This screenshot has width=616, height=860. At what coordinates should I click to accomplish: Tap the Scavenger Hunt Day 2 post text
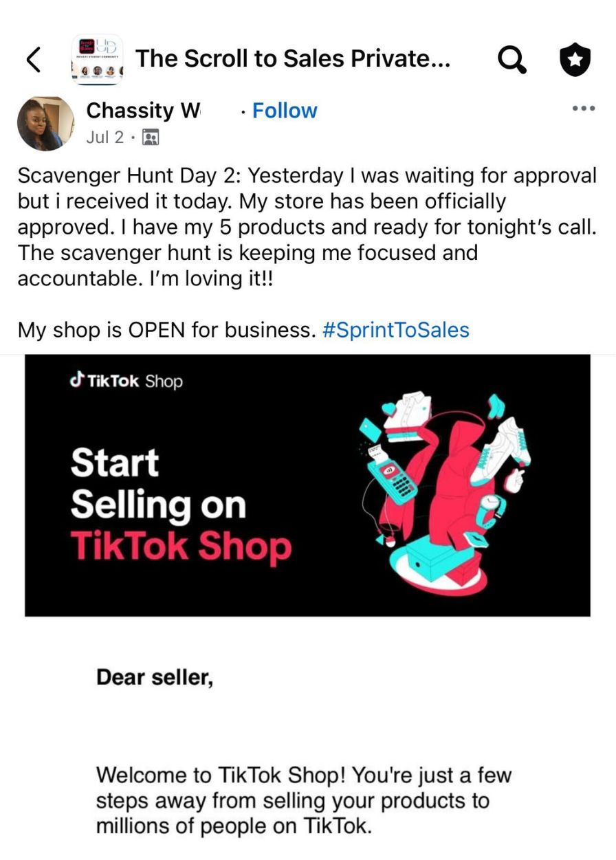(307, 228)
